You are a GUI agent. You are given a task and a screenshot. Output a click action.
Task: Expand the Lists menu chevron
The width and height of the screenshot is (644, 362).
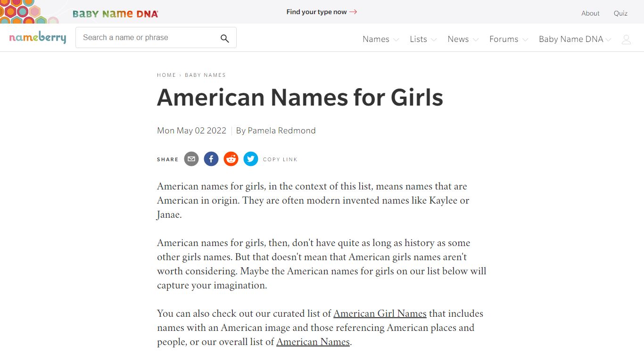(x=434, y=40)
